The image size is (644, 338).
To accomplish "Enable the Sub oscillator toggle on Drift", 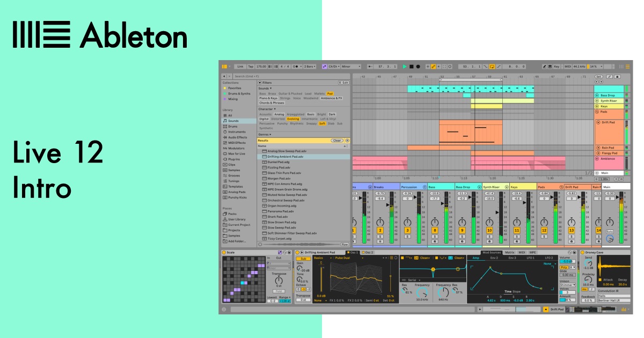I will 303,259.
